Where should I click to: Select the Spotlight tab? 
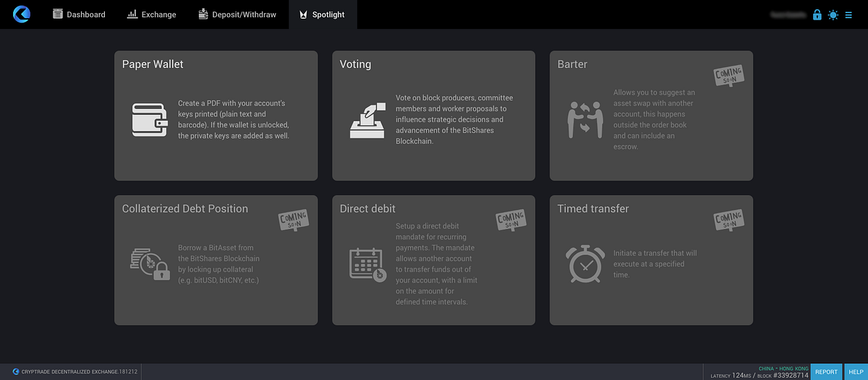point(323,14)
